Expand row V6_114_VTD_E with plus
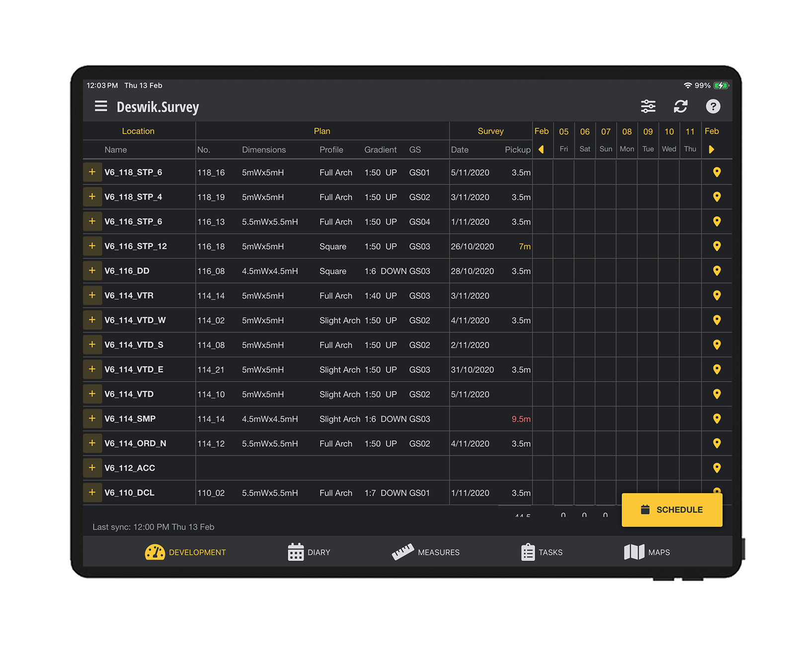 coord(92,369)
